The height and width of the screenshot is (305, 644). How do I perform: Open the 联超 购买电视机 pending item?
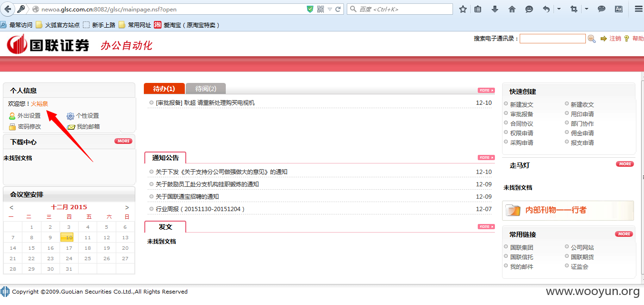tap(205, 102)
